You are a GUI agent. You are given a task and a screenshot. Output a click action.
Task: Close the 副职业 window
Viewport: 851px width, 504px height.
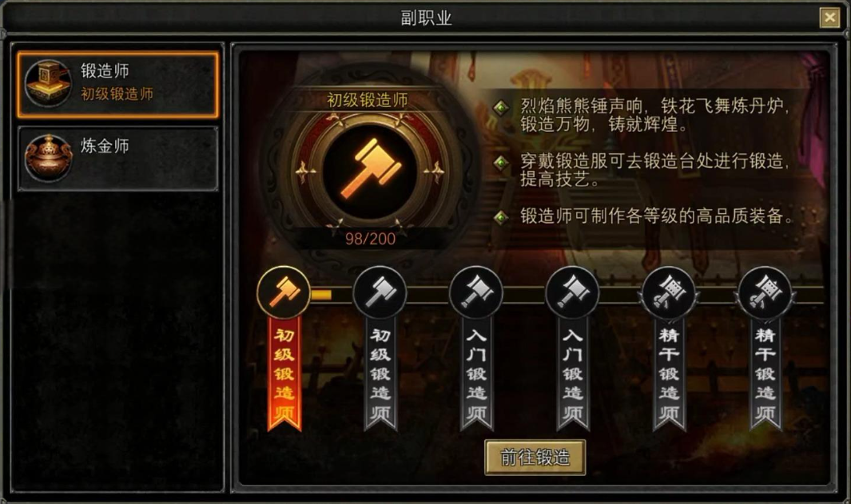[829, 18]
